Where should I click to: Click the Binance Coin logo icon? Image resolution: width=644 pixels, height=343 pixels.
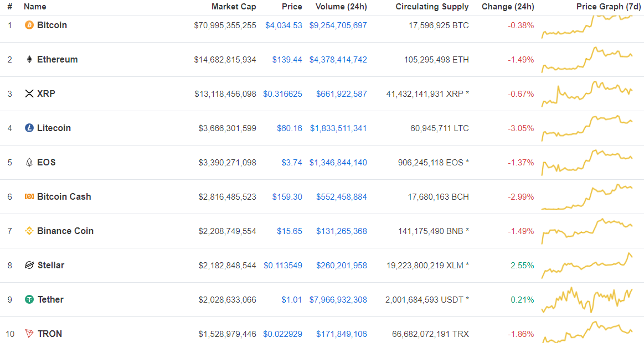29,231
